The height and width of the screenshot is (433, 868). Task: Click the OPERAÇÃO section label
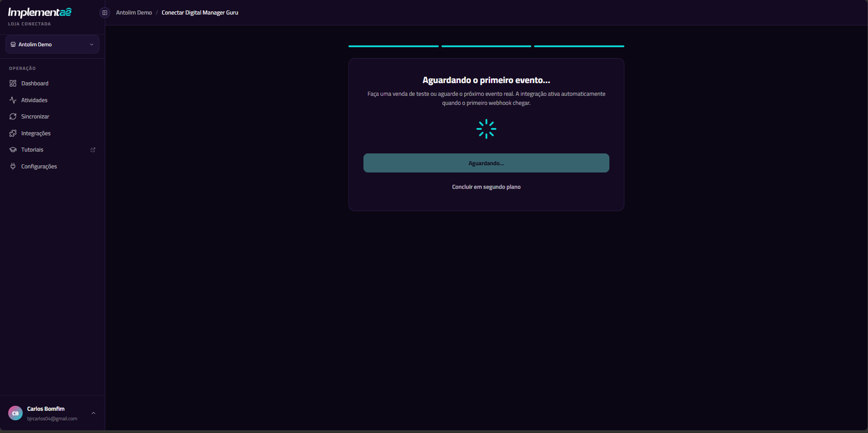[22, 69]
